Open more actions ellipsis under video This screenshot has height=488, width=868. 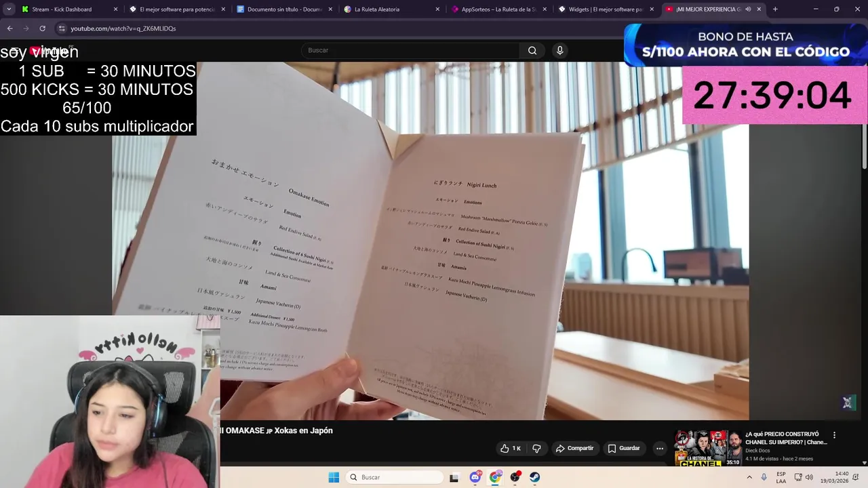pyautogui.click(x=659, y=448)
